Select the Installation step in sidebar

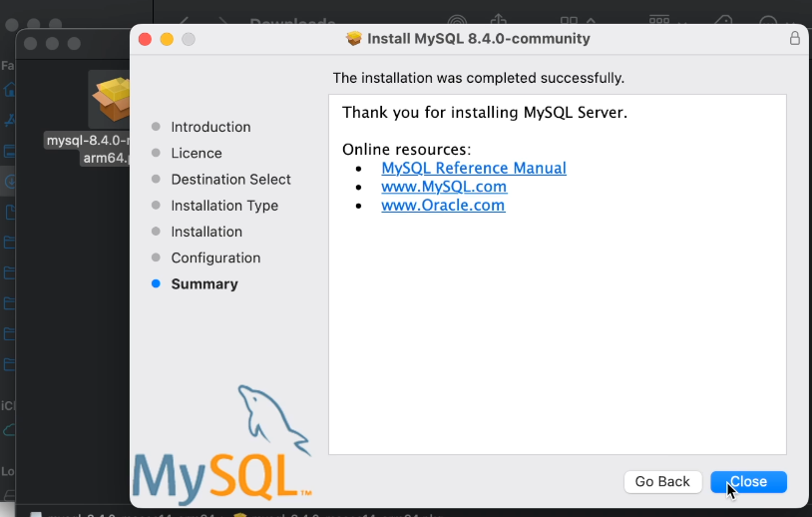pos(206,232)
